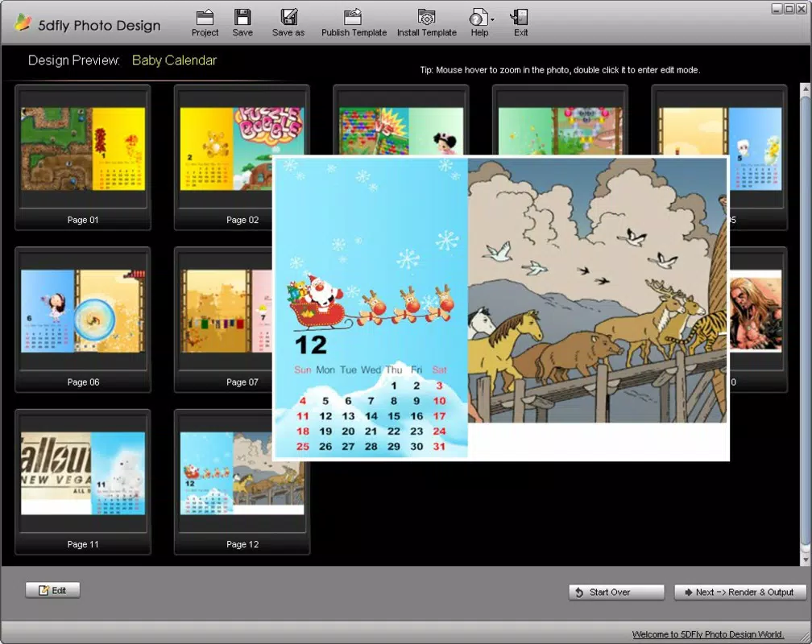Click the vertical scrollbar thumb
The width and height of the screenshot is (812, 644).
coord(806,321)
